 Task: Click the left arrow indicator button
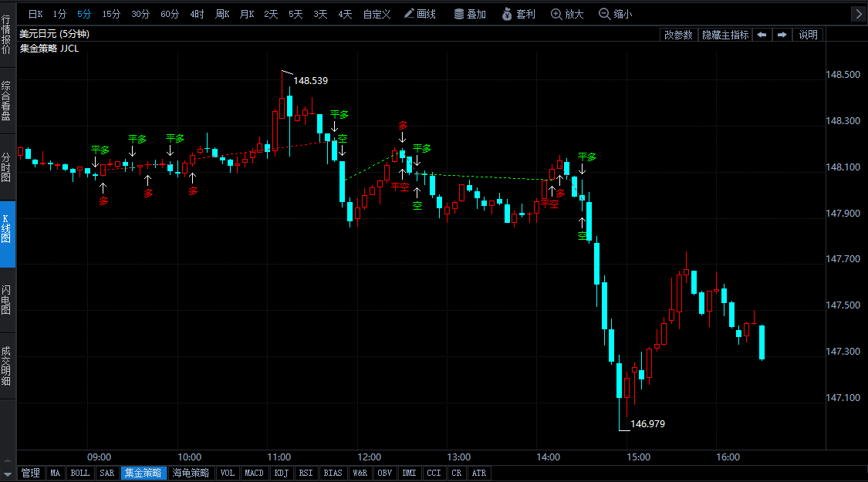(762, 35)
